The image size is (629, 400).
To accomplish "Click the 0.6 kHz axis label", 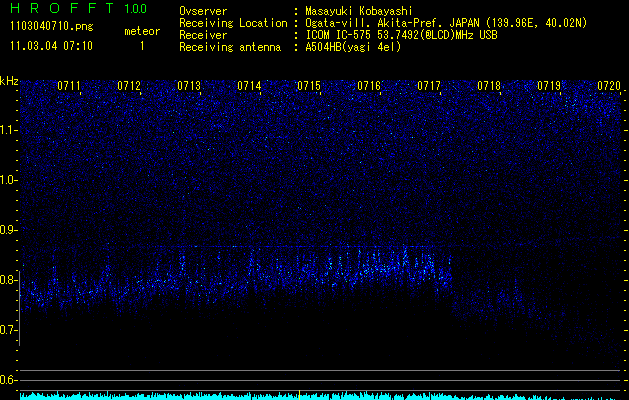I will [x=9, y=380].
